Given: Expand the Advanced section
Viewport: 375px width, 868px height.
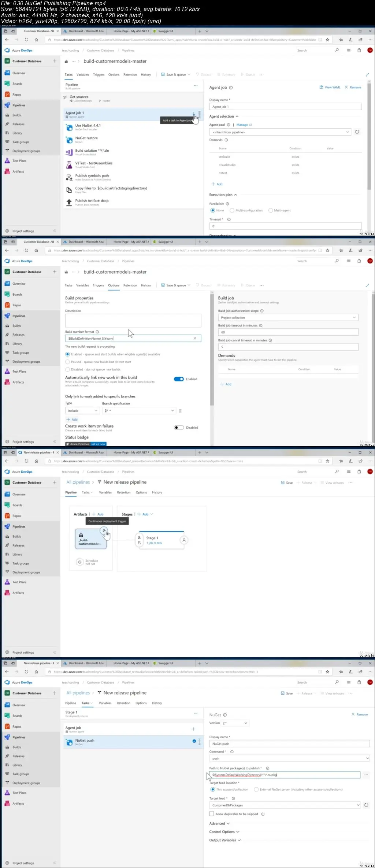Looking at the screenshot, I should 219,823.
